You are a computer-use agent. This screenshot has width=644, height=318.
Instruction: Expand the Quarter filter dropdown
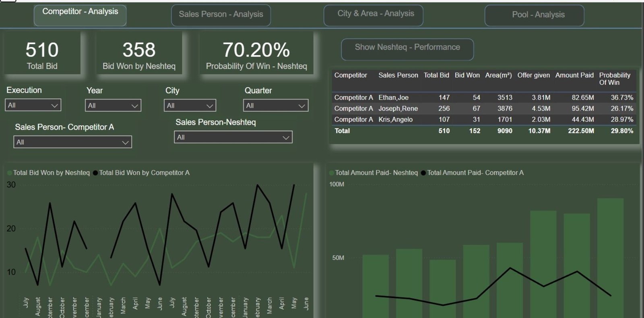(x=276, y=105)
